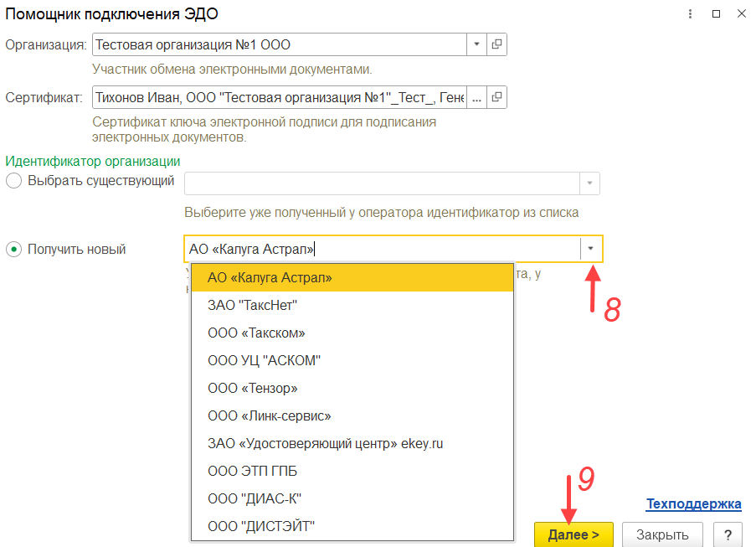Open the Техподдержка link

[x=693, y=504]
